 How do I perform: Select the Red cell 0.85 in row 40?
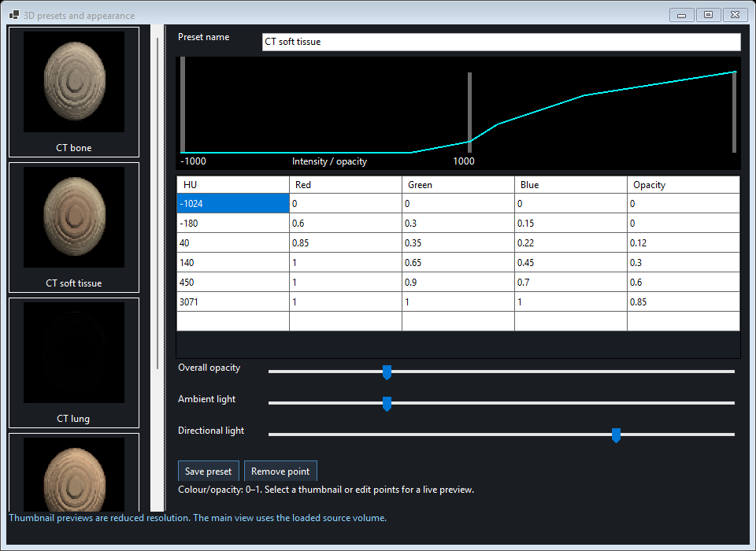click(345, 243)
